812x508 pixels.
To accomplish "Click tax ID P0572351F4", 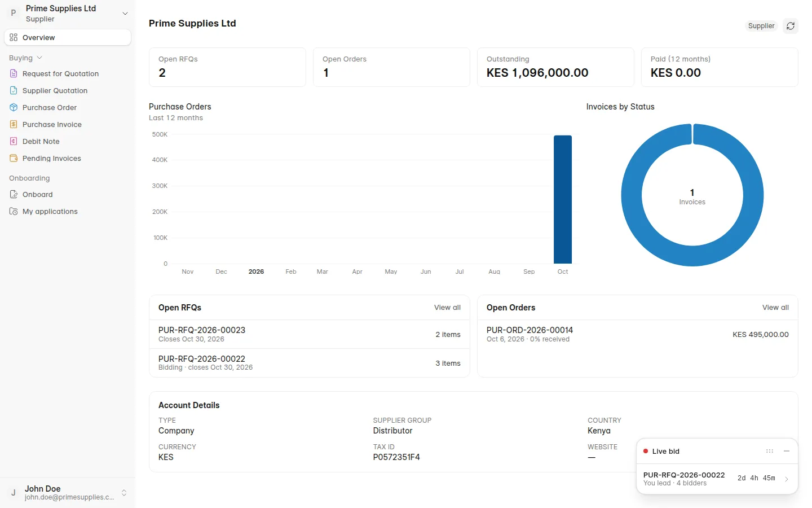I will click(x=396, y=457).
